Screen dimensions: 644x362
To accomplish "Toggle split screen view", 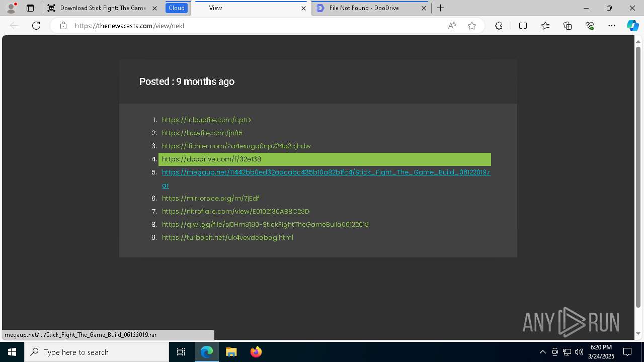I will pyautogui.click(x=523, y=26).
